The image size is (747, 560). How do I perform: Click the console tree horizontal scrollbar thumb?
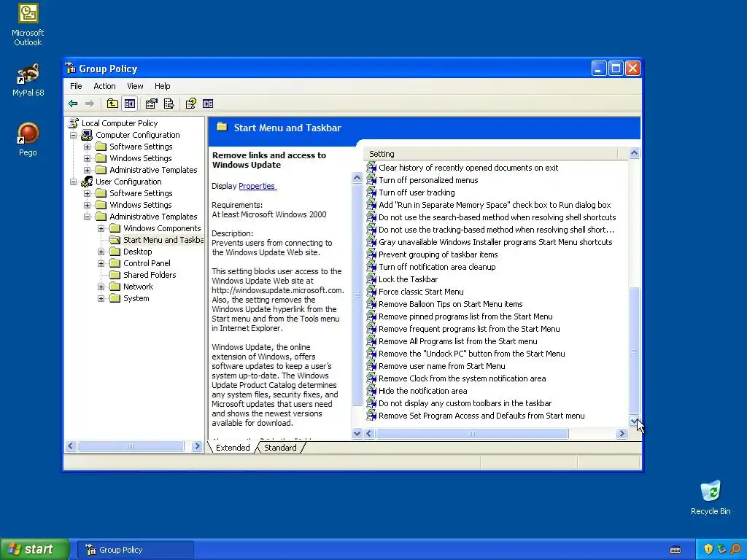(x=131, y=446)
